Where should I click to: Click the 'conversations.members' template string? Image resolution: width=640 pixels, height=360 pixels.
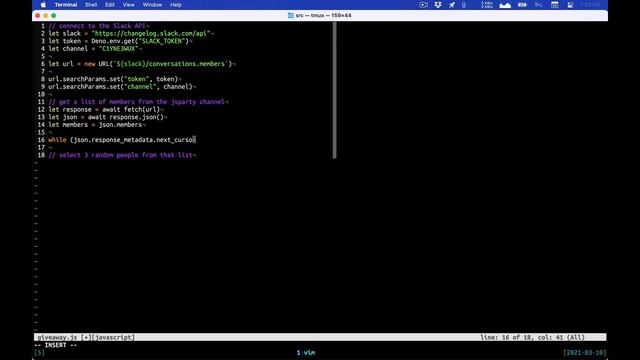(172, 64)
